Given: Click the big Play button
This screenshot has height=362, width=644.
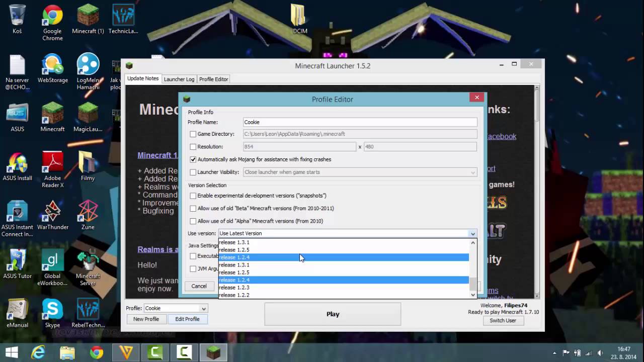Looking at the screenshot, I should click(333, 314).
